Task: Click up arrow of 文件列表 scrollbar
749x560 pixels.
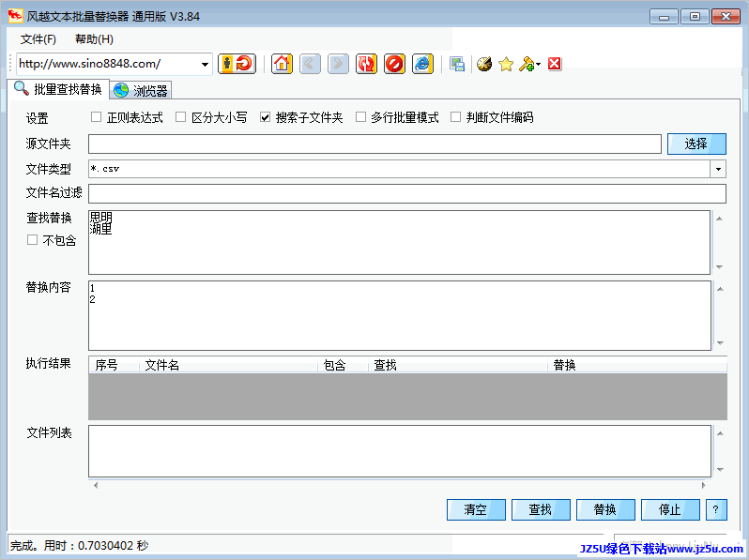Action: click(720, 433)
